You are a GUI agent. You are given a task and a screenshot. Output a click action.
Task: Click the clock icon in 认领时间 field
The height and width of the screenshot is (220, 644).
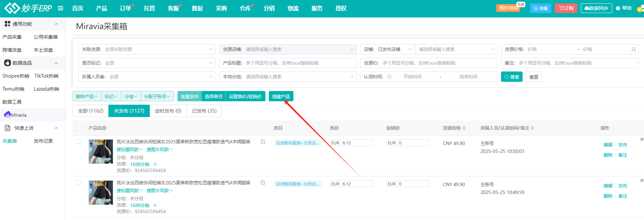coord(389,77)
